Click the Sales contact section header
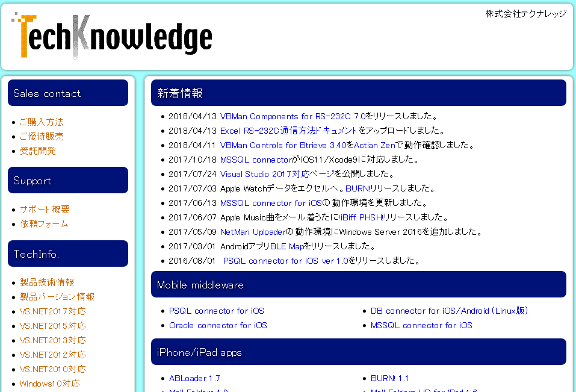 click(x=68, y=93)
